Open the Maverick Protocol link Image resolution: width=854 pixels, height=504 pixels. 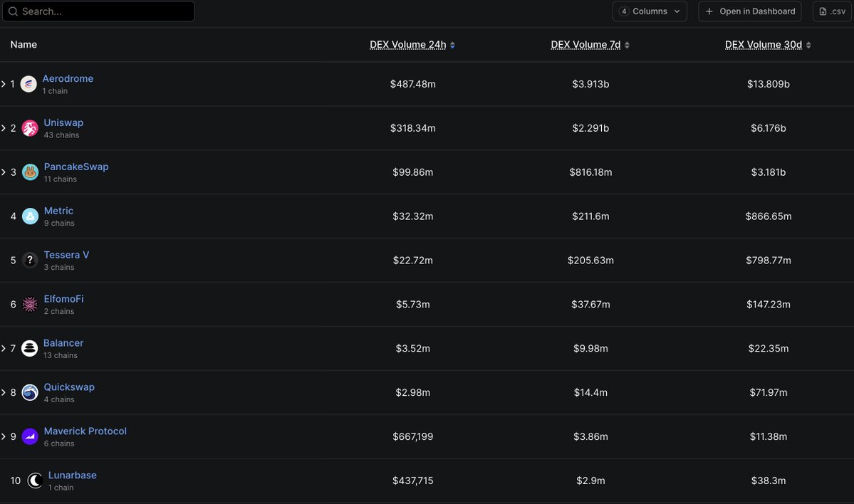coord(85,431)
